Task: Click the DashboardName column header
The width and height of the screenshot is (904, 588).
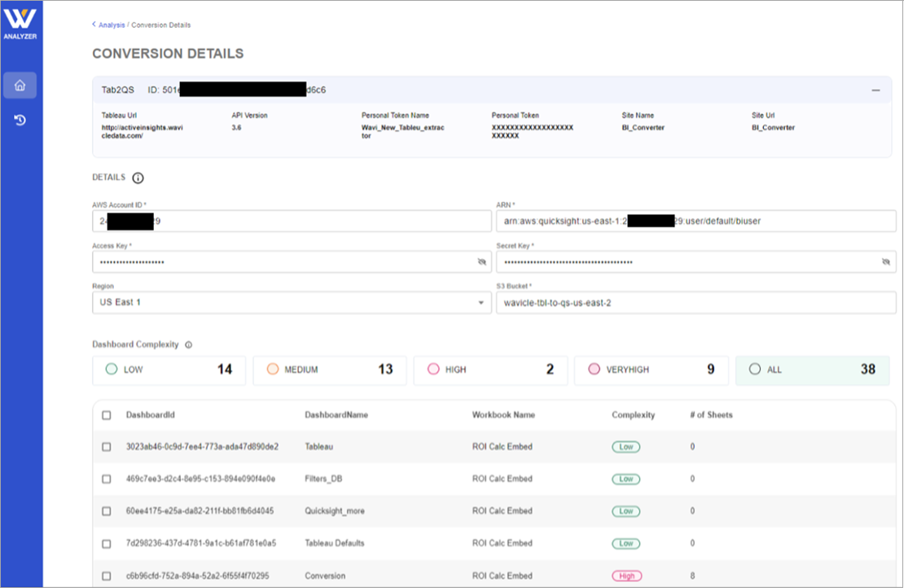Action: click(x=336, y=415)
